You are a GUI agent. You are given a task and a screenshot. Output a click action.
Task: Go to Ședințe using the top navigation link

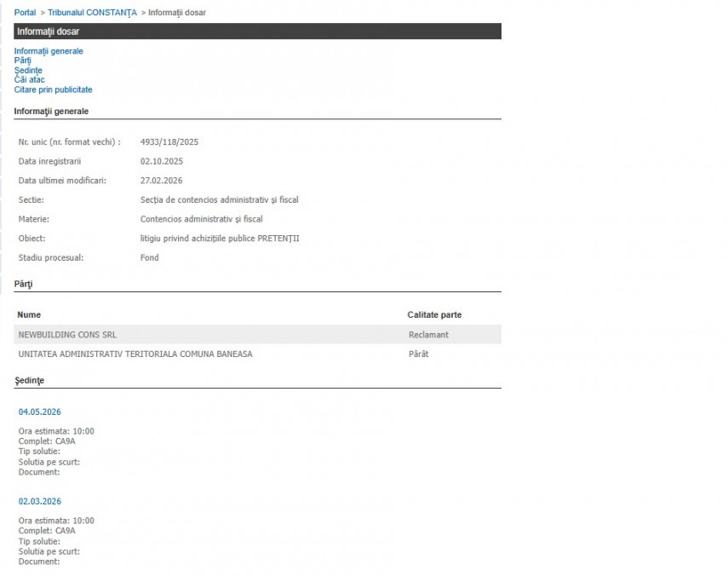coord(28,71)
